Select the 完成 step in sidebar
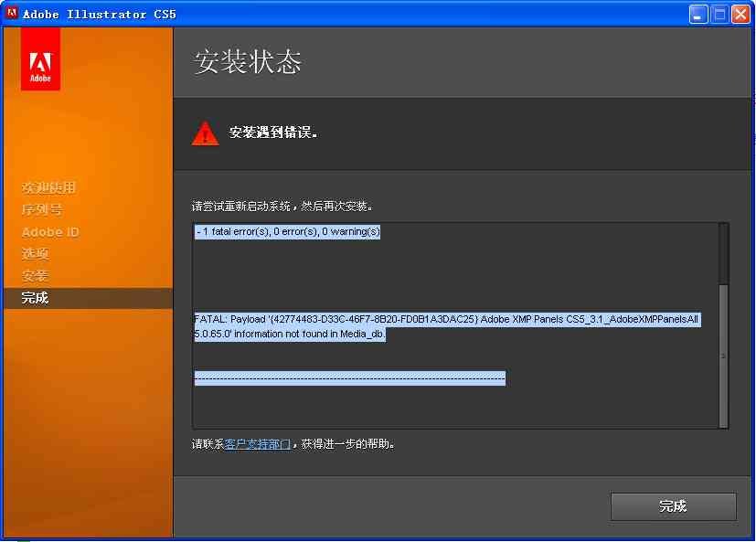Image resolution: width=756 pixels, height=542 pixels. click(88, 298)
